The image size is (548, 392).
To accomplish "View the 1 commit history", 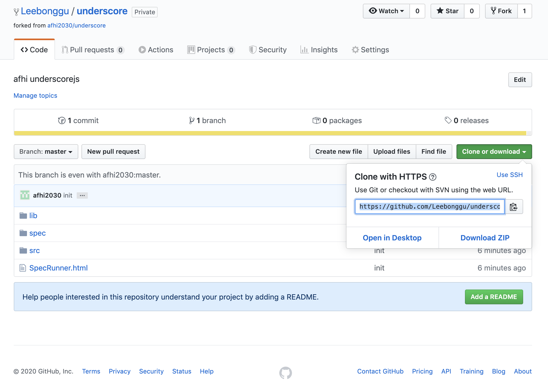I will (78, 120).
